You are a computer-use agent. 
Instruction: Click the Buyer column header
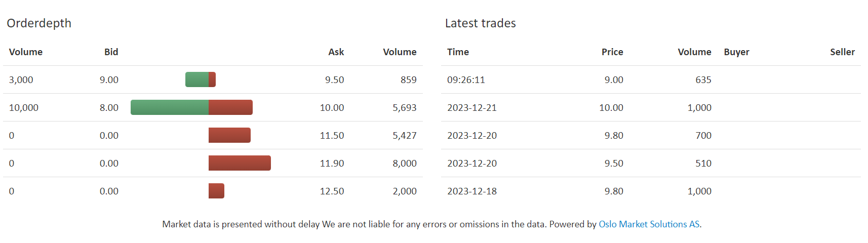pos(736,52)
